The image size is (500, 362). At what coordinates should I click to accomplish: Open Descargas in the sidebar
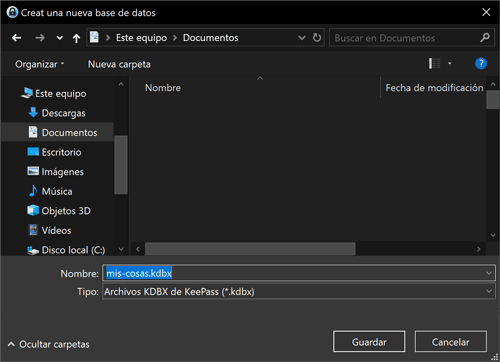(63, 113)
